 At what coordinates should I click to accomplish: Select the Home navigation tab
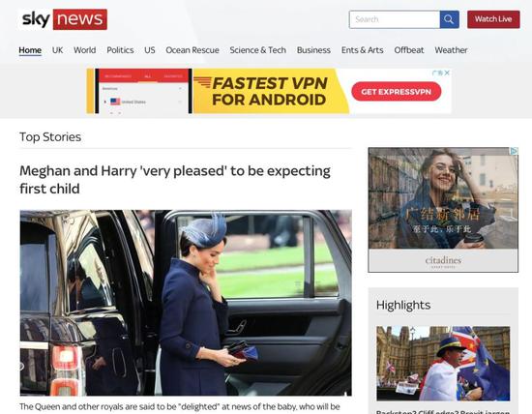click(30, 50)
